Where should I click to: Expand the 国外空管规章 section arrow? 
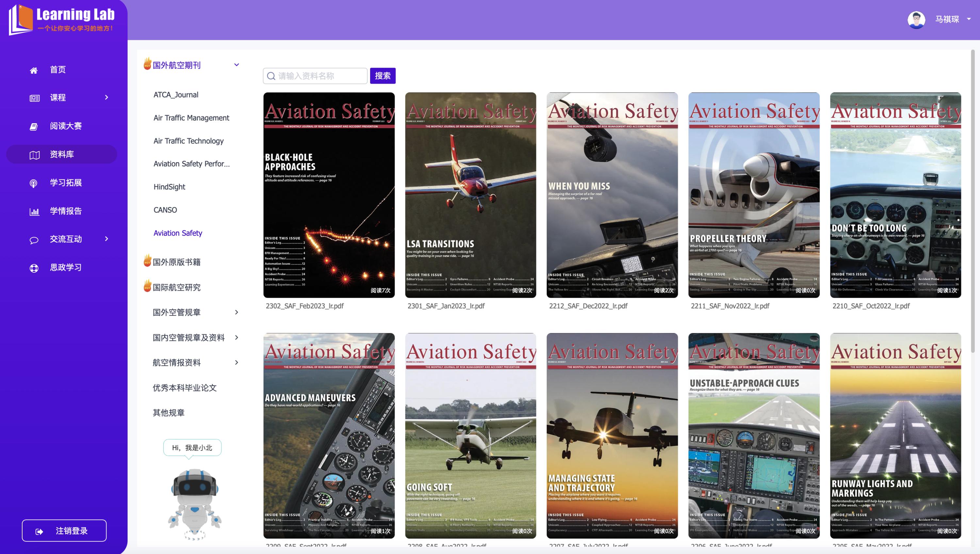point(236,312)
